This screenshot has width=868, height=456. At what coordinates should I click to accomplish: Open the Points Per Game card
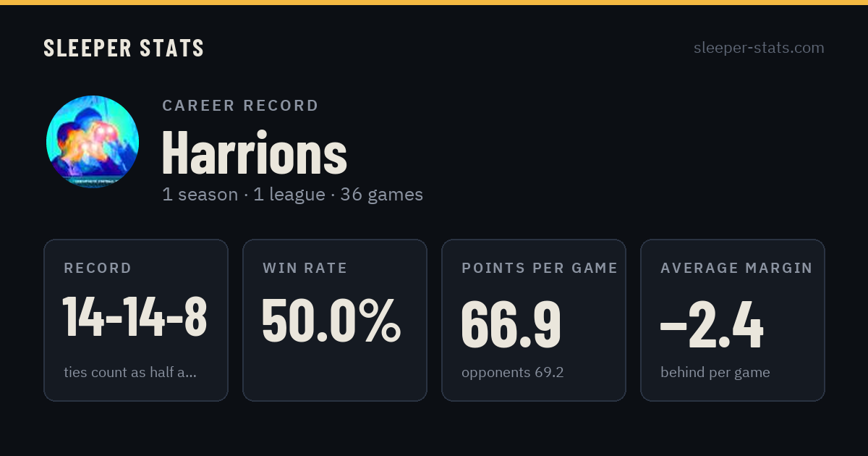click(534, 320)
